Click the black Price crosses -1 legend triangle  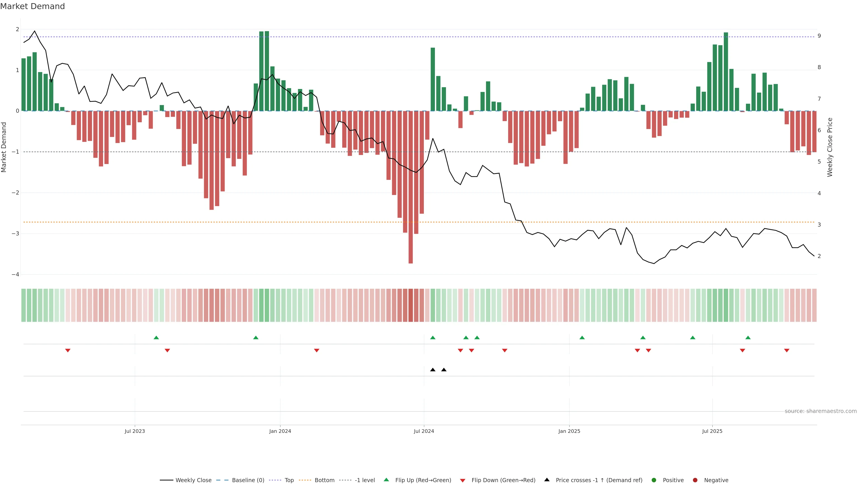[x=547, y=480]
